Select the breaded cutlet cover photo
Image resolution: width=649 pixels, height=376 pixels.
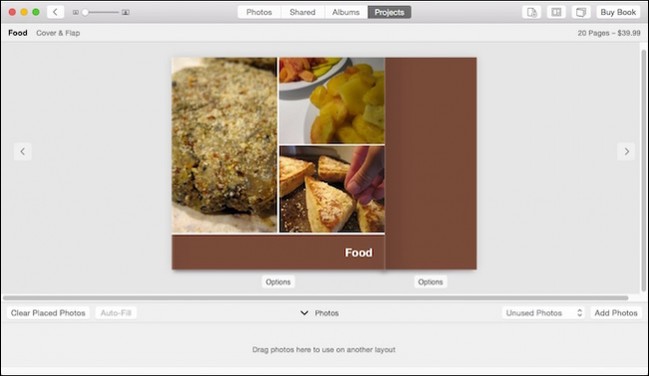click(x=224, y=145)
